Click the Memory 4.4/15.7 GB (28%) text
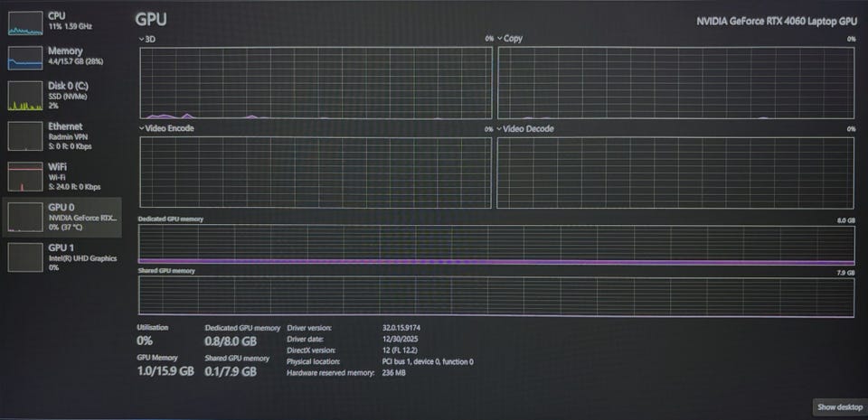Viewport: 868px width, 420px height. pyautogui.click(x=75, y=61)
